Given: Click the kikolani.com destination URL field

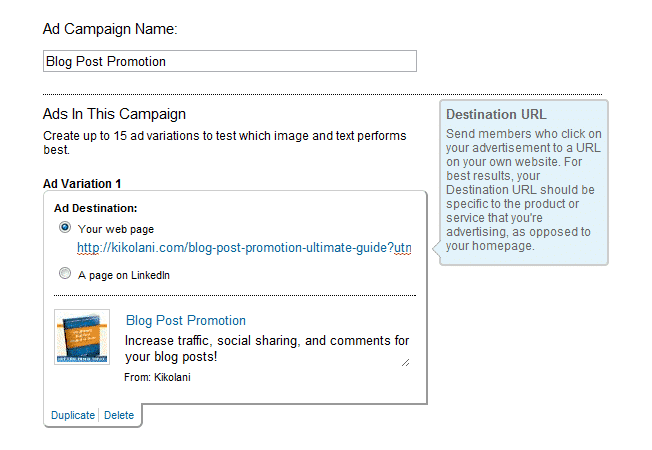Looking at the screenshot, I should tap(243, 248).
